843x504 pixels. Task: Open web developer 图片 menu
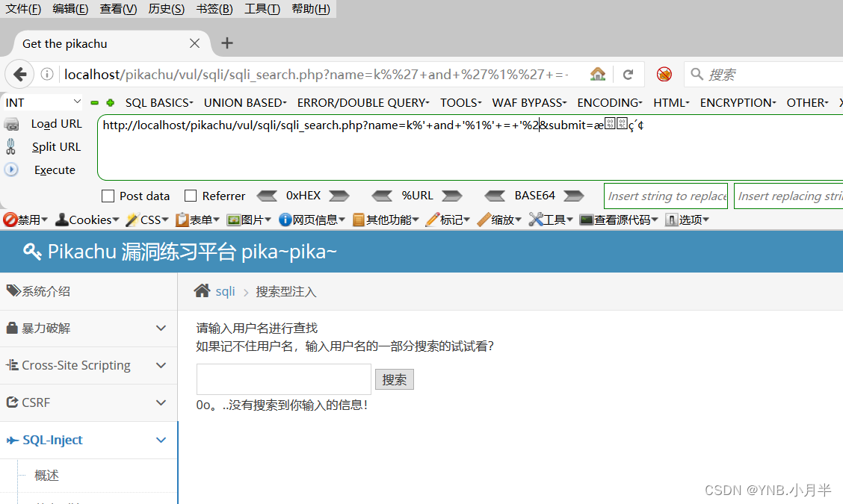pos(249,220)
